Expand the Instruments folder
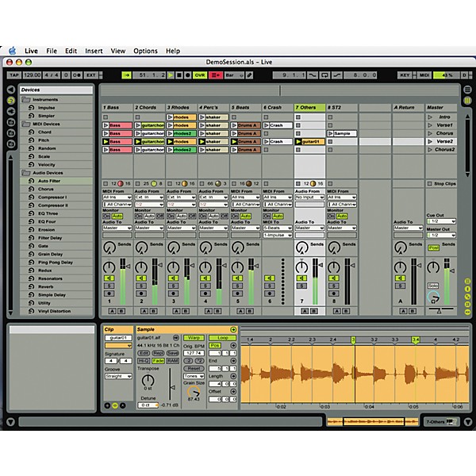This screenshot has width=476, height=476. 26,100
